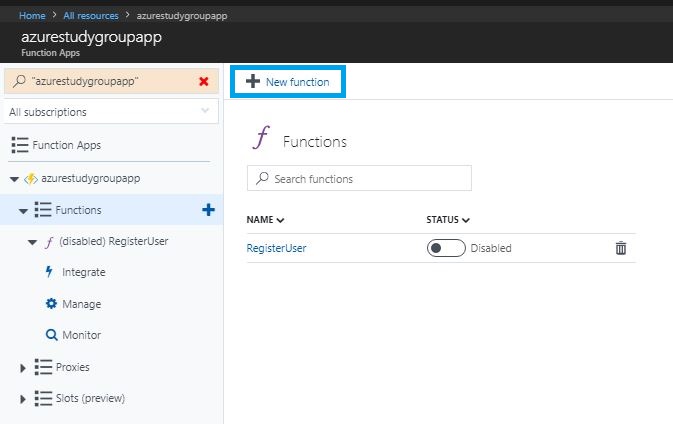Viewport: 673px width, 424px height.
Task: Select azurestudygroupapp in the tree
Action: 91,178
